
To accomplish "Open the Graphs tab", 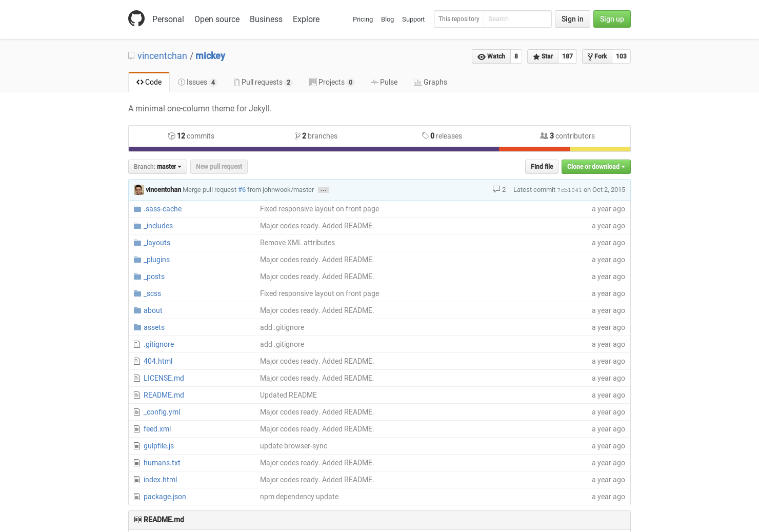I will (x=430, y=82).
